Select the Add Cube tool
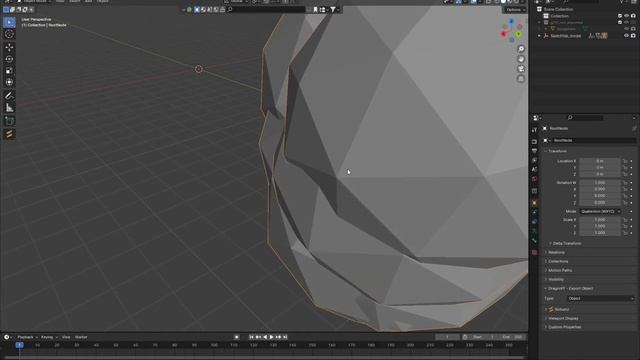 [x=9, y=121]
